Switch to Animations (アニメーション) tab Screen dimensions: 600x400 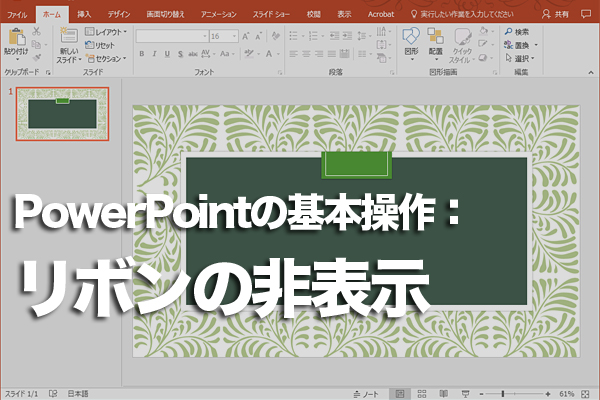pyautogui.click(x=218, y=15)
